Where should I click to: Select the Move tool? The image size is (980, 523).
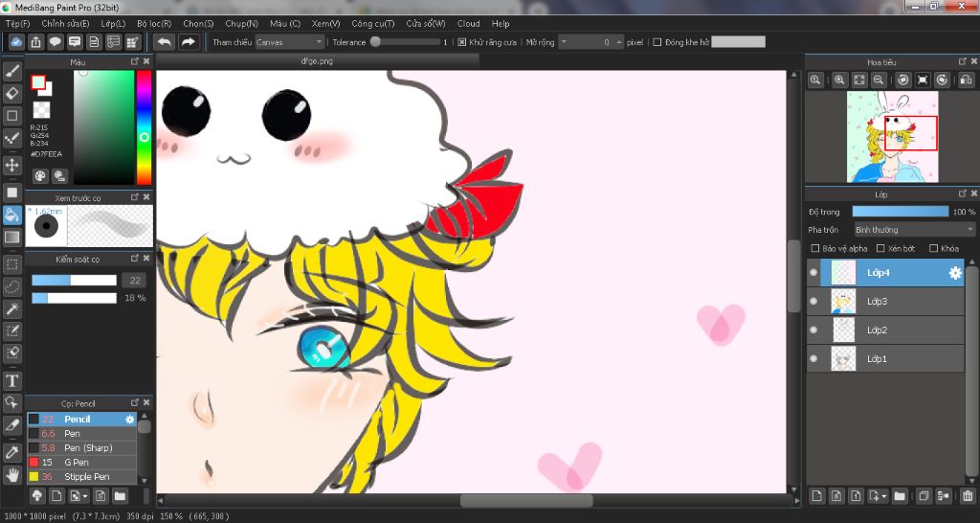12,165
